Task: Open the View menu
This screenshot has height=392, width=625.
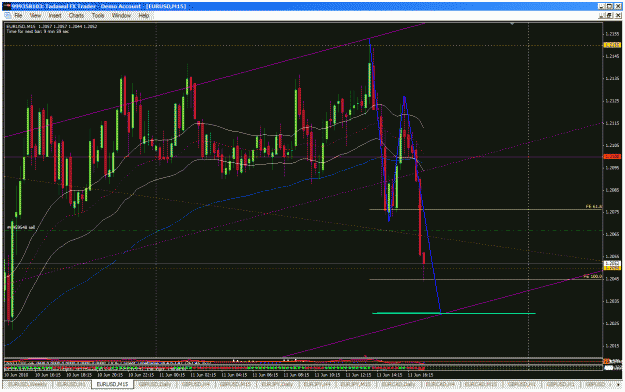Action: [x=35, y=16]
